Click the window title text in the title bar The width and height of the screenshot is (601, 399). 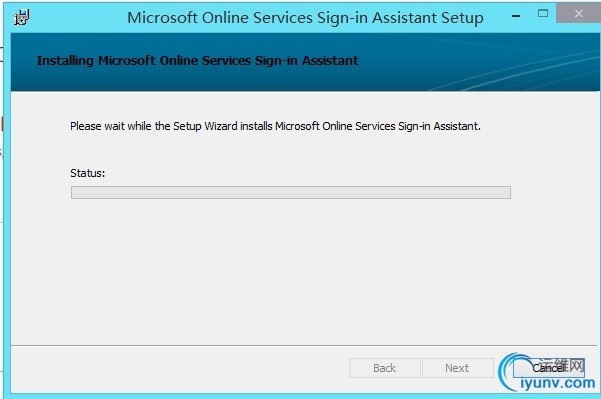[x=305, y=18]
